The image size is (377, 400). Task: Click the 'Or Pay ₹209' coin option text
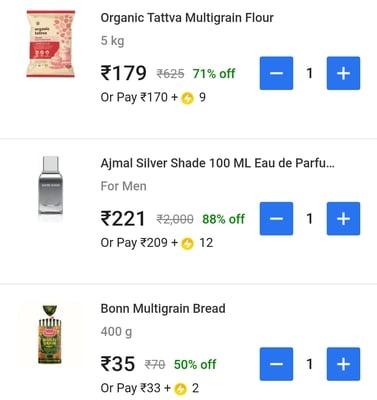pos(134,243)
